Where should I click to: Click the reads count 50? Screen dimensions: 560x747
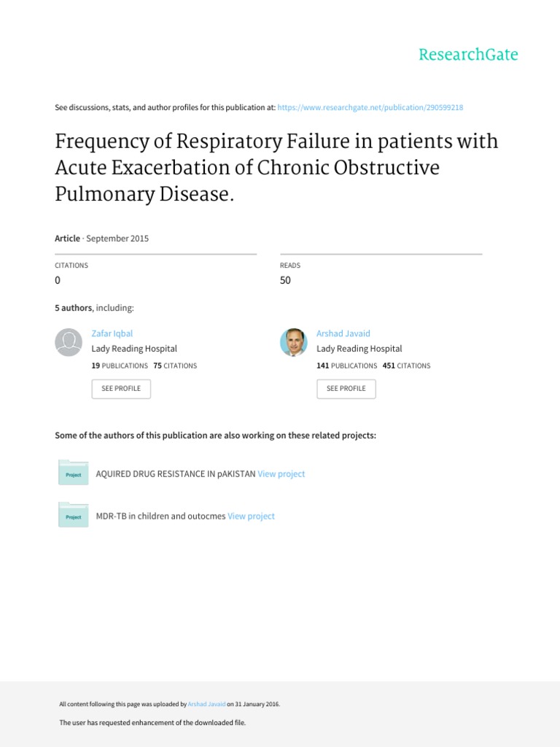pyautogui.click(x=285, y=280)
